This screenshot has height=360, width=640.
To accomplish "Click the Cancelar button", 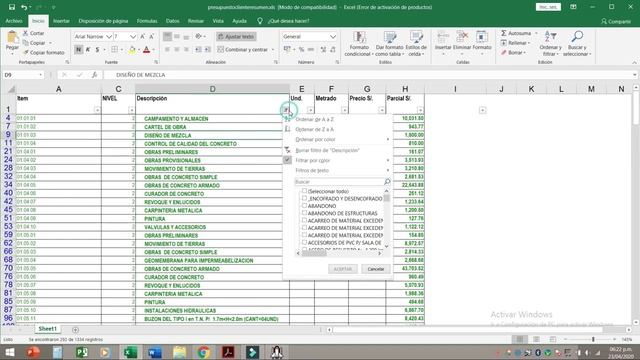I will click(x=376, y=269).
